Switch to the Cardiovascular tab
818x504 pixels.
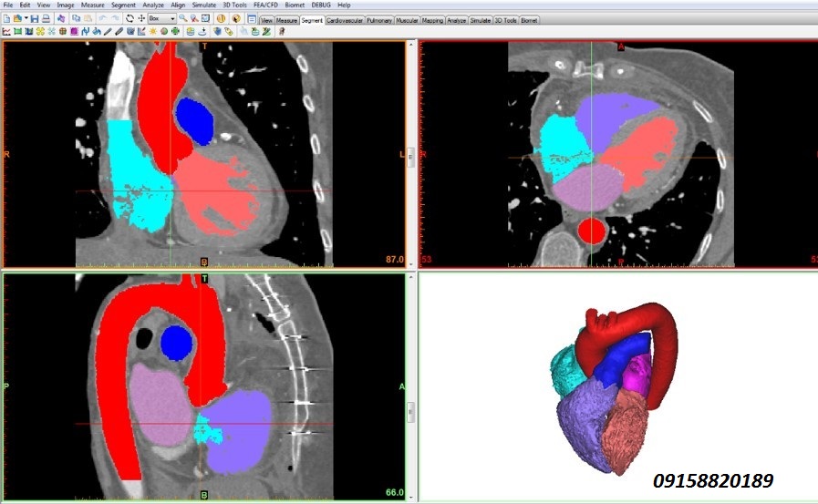[345, 19]
